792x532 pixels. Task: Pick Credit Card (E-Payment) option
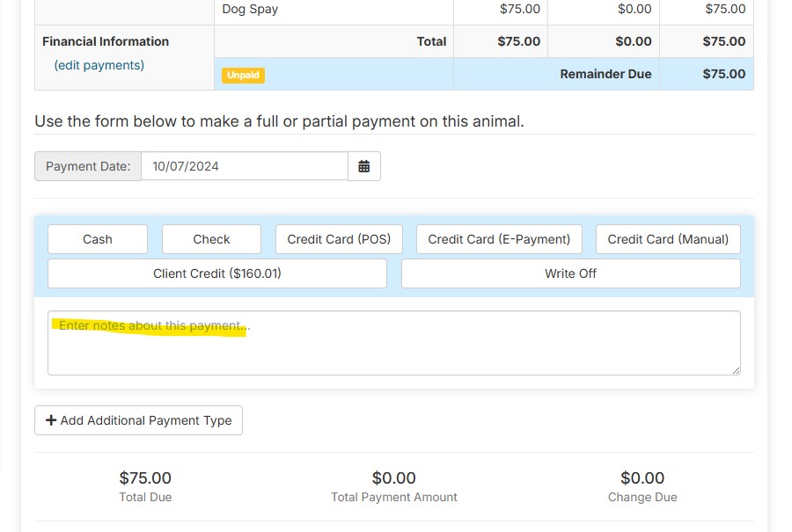tap(499, 239)
